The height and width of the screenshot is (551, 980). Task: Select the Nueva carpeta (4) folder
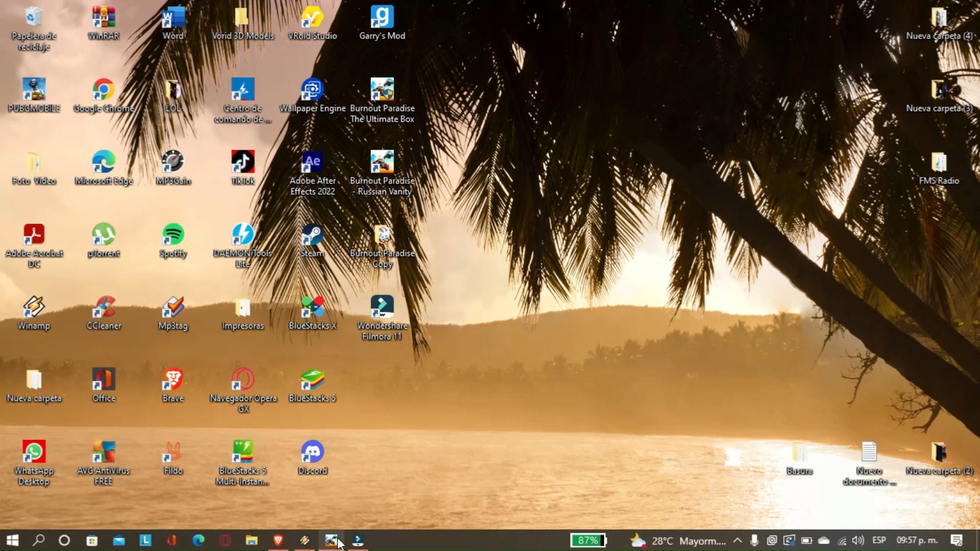coord(939,23)
